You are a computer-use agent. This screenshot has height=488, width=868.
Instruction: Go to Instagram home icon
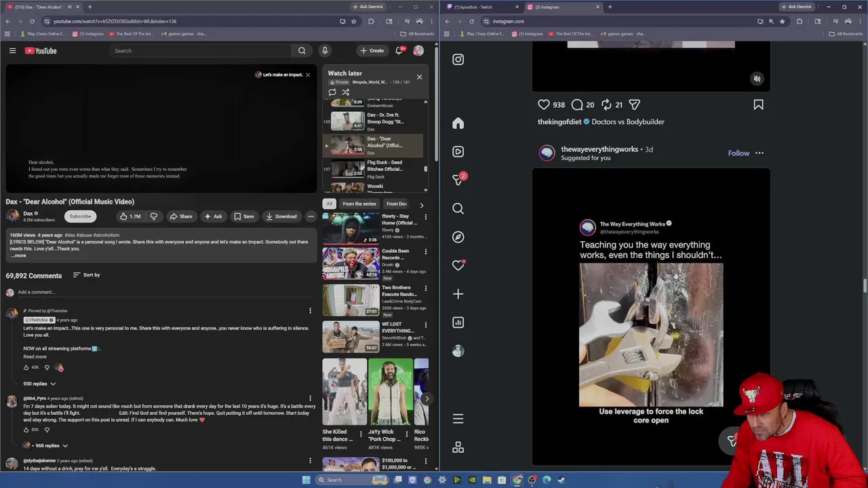coord(458,123)
